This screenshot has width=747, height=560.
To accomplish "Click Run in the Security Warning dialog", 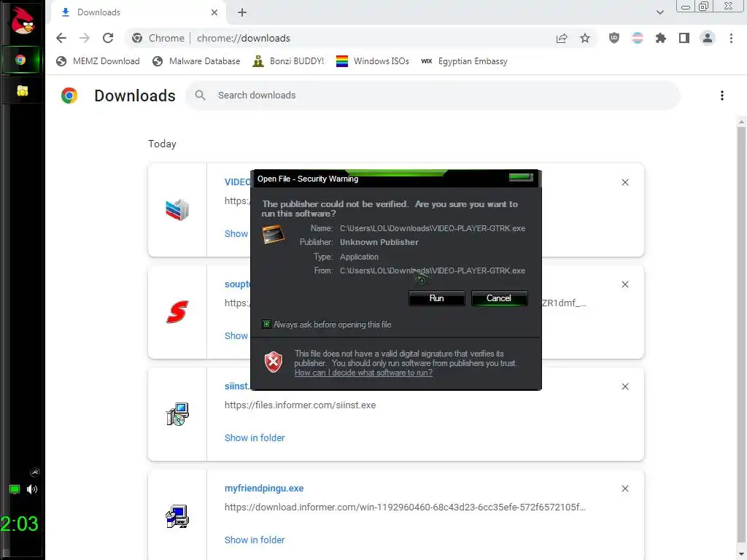I will (436, 298).
